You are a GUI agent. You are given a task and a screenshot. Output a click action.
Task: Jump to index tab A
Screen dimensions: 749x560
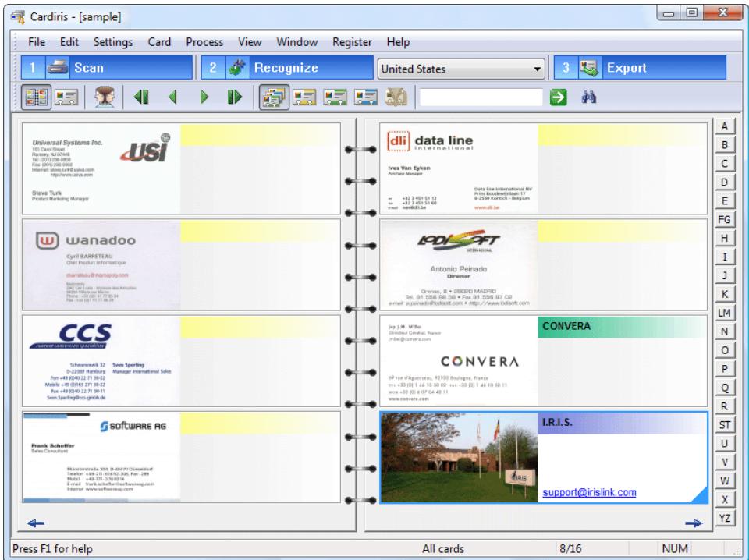(x=725, y=126)
